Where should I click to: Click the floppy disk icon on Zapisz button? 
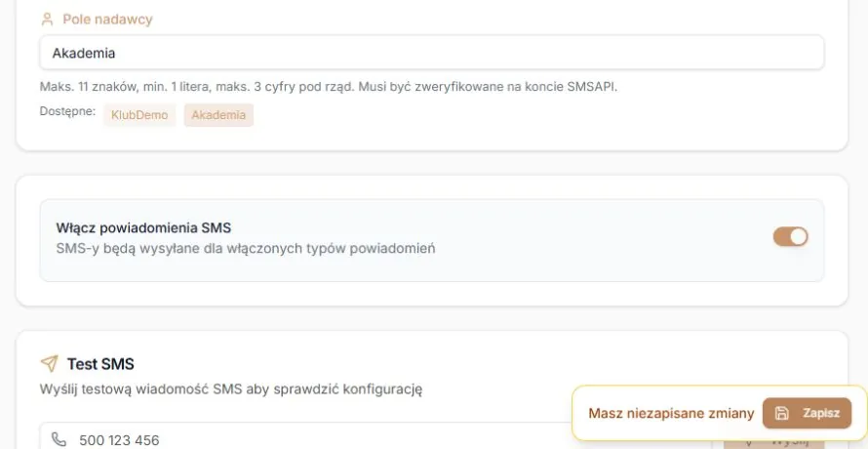[781, 413]
